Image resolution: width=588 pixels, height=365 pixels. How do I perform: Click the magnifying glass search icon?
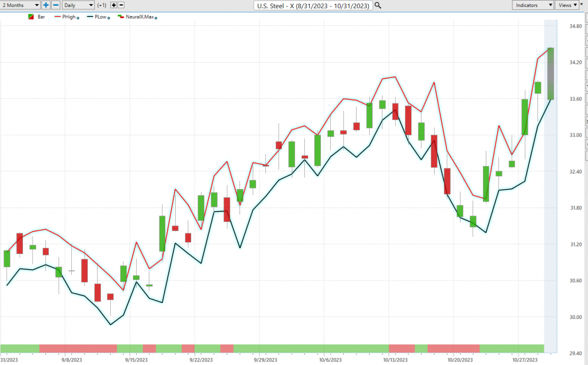pos(378,5)
